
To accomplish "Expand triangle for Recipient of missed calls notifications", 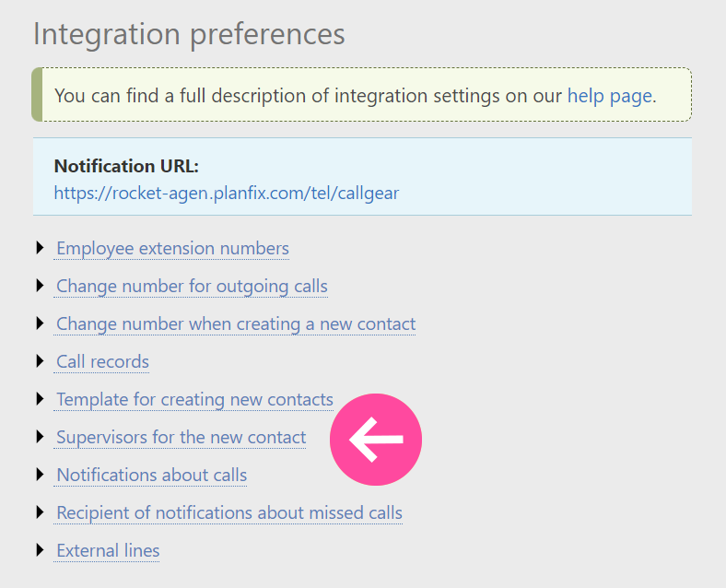I will 40,512.
